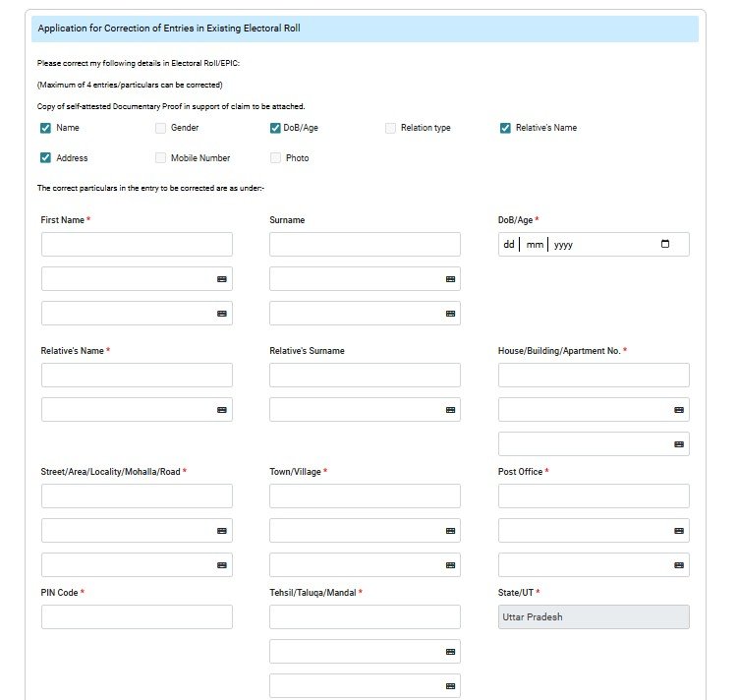Click keyboard icon in third House/Building/Apartment No. field
Viewport: 738px width, 700px height.
coord(678,444)
